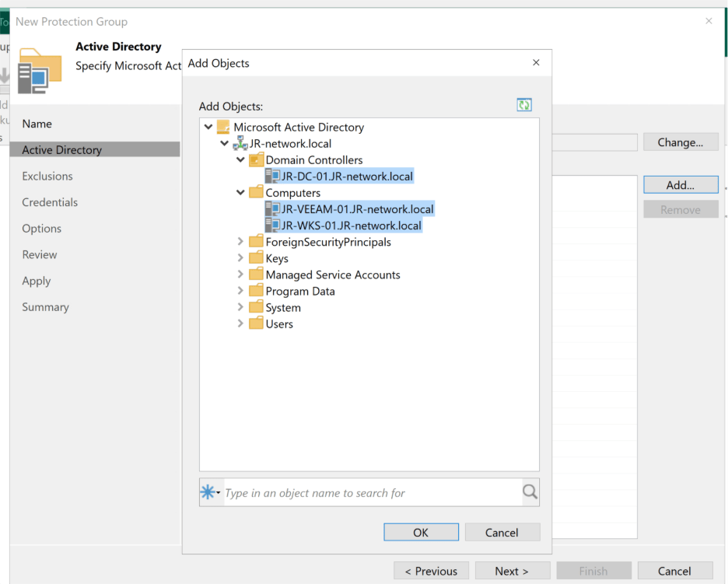Collapse the Domain Controllers folder
728x584 pixels.
[x=241, y=160]
